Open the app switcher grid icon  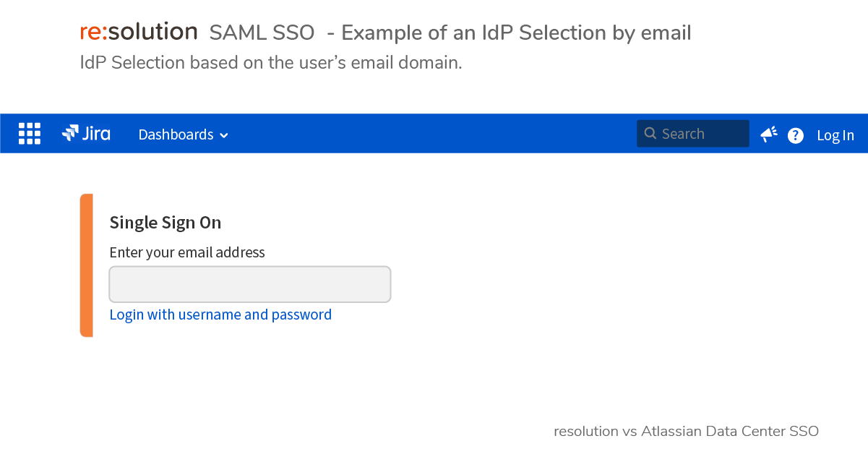tap(30, 134)
